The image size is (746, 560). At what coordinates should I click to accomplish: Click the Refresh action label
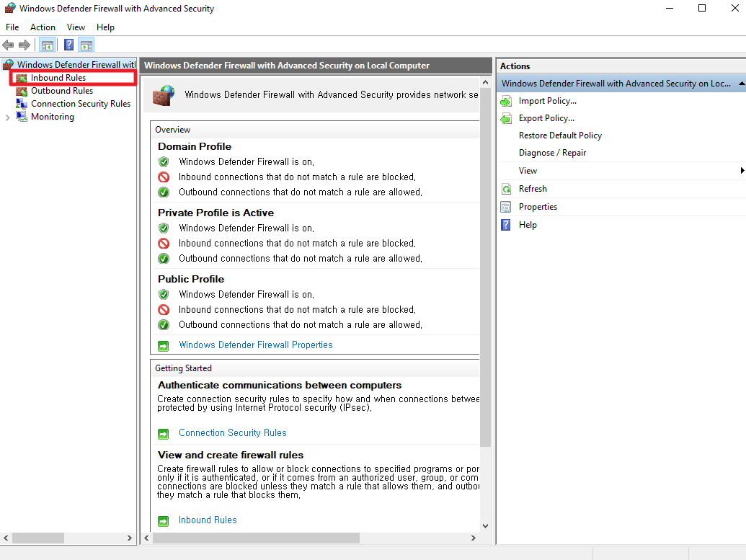pyautogui.click(x=533, y=189)
